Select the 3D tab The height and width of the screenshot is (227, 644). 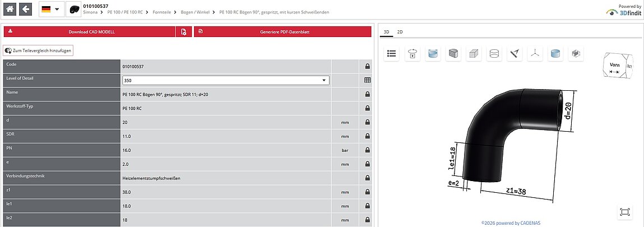tap(386, 32)
